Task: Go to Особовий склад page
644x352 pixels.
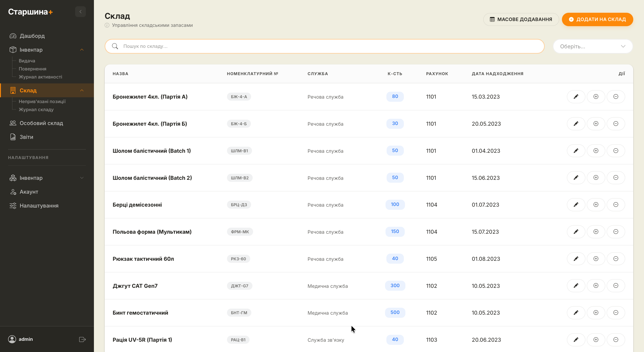Action: (41, 123)
